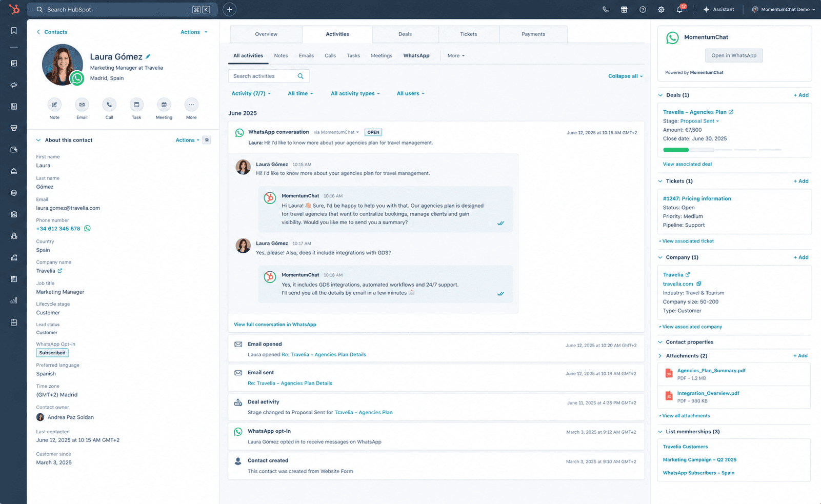Open Proposal Sent stage dropdown
The height and width of the screenshot is (504, 821).
(699, 121)
